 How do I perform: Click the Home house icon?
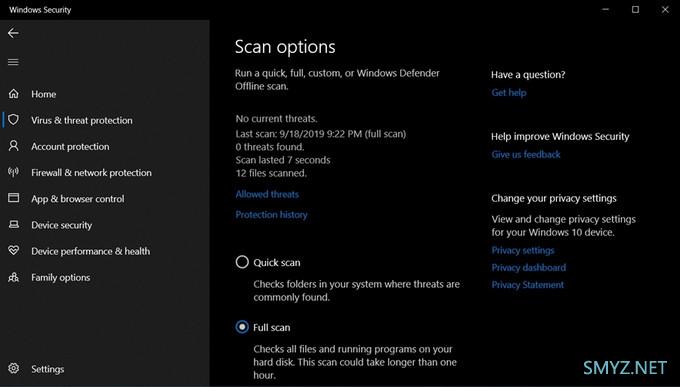[13, 94]
